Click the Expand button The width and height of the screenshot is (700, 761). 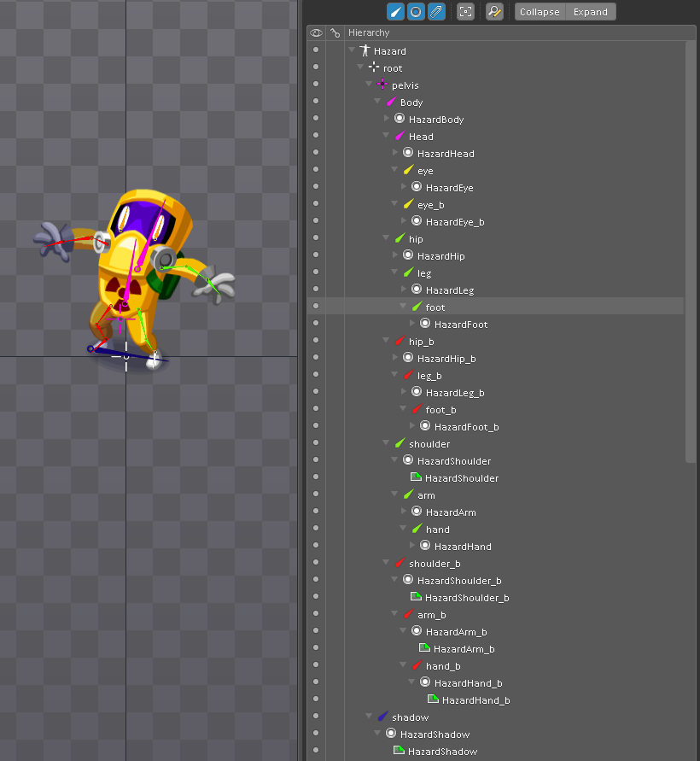tap(591, 12)
